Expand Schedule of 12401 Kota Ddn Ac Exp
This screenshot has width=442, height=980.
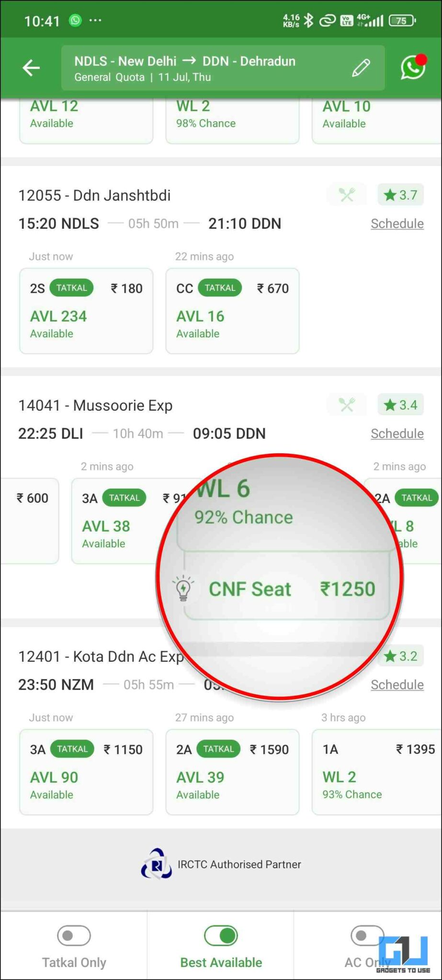[x=397, y=684]
